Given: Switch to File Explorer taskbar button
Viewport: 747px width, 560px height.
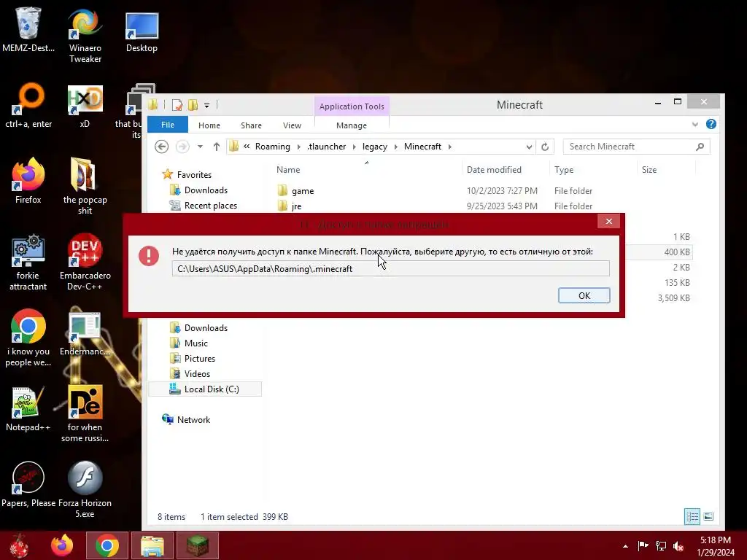Looking at the screenshot, I should [152, 545].
